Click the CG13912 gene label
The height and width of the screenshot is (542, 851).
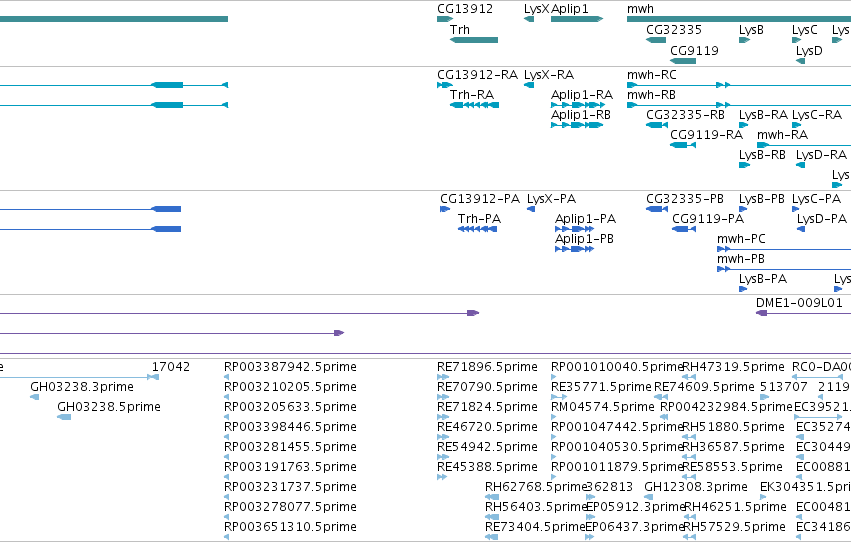(x=465, y=9)
